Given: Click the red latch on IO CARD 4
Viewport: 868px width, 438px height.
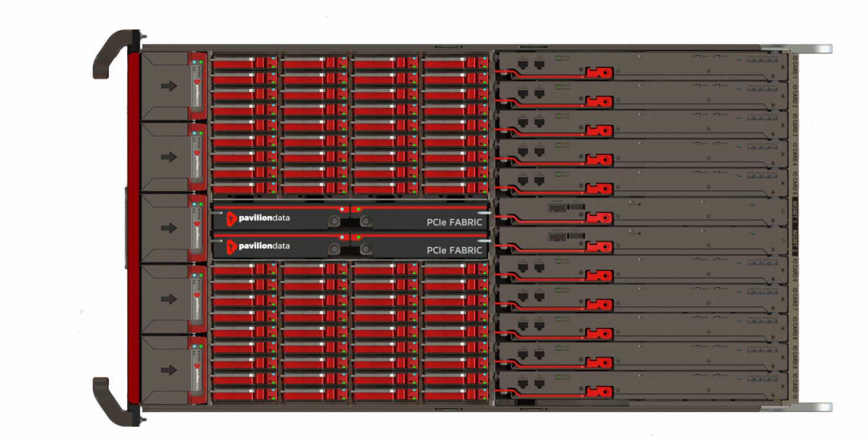Looking at the screenshot, I should pos(599,160).
